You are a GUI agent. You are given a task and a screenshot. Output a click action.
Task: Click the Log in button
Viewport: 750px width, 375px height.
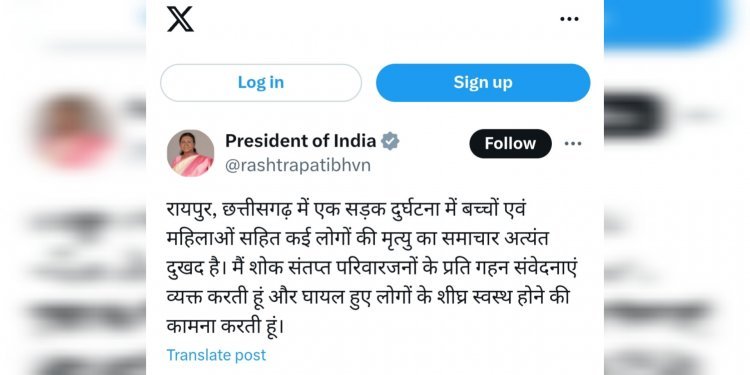261,83
